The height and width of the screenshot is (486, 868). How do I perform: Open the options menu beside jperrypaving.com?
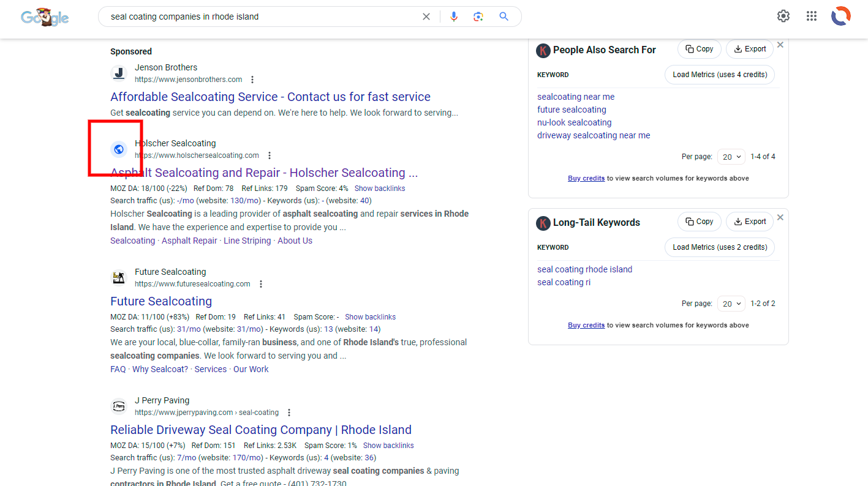[289, 413]
